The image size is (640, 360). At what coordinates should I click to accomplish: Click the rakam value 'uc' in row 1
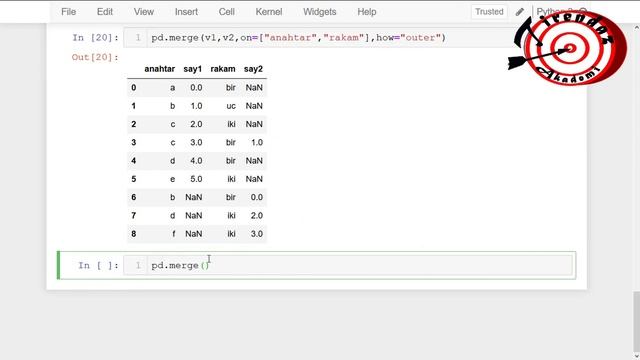(x=231, y=106)
